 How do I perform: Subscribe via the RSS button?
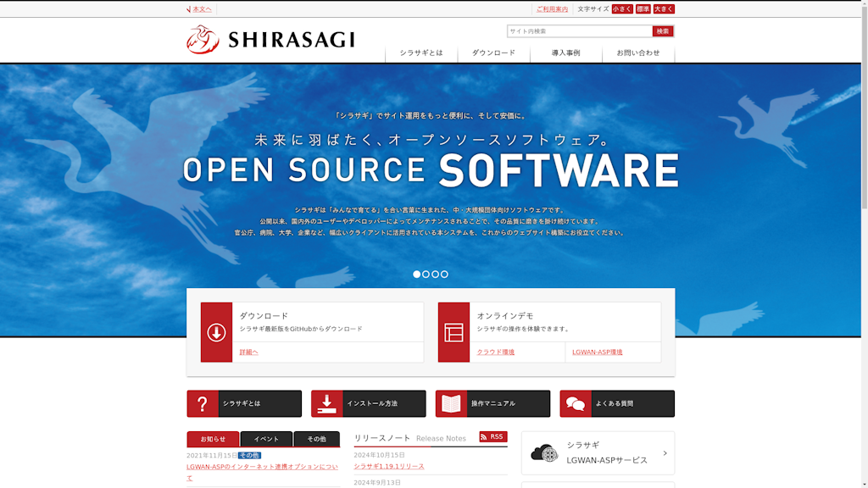click(492, 437)
